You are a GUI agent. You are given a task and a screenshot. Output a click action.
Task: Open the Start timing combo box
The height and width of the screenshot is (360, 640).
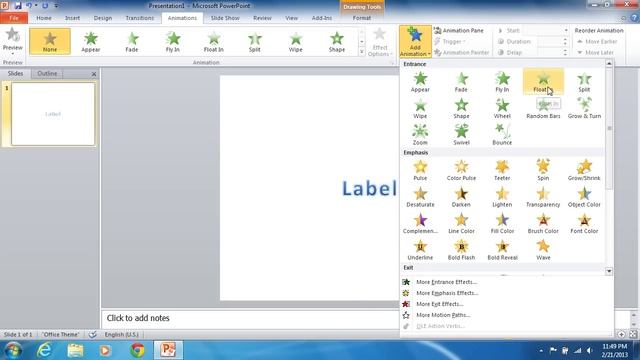coord(545,31)
